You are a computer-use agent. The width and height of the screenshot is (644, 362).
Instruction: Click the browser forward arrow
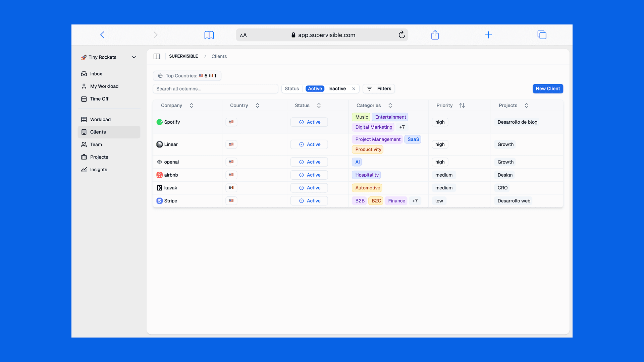point(155,35)
